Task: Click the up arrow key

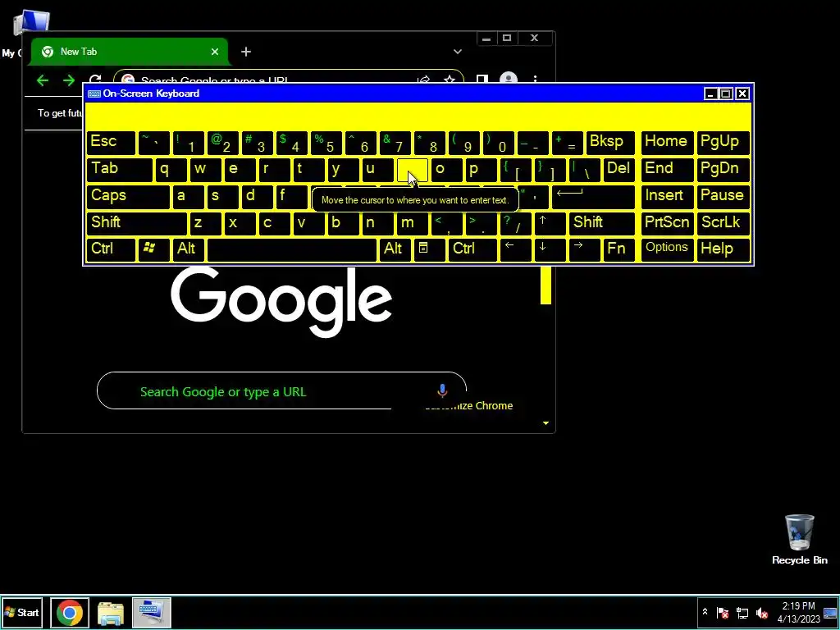Action: click(x=550, y=222)
